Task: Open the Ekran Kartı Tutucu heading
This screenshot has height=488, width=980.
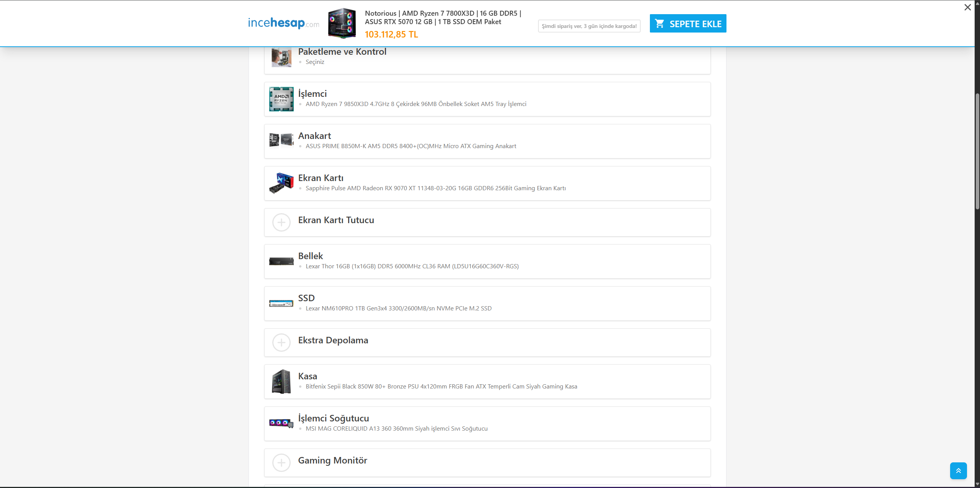Action: pos(336,220)
